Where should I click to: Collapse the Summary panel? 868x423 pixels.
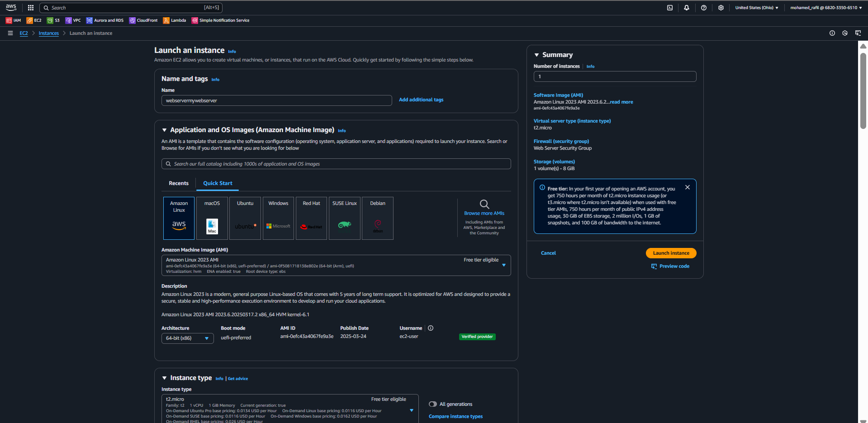click(536, 55)
